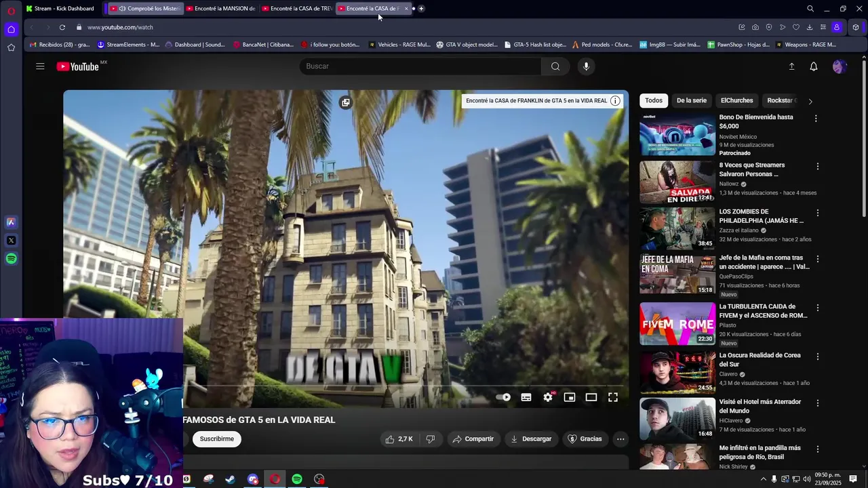The height and width of the screenshot is (488, 868).
Task: Go to the YouTube home logo
Action: pos(78,66)
